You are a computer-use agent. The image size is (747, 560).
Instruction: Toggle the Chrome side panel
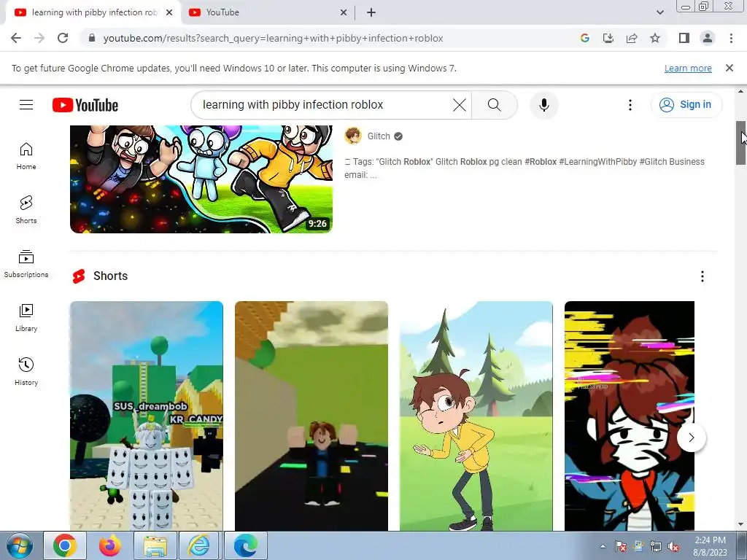684,38
